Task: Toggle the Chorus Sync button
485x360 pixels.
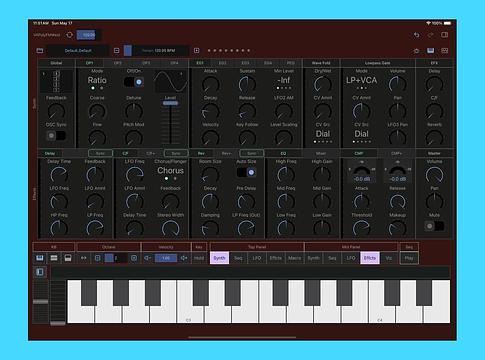Action: tap(176, 153)
